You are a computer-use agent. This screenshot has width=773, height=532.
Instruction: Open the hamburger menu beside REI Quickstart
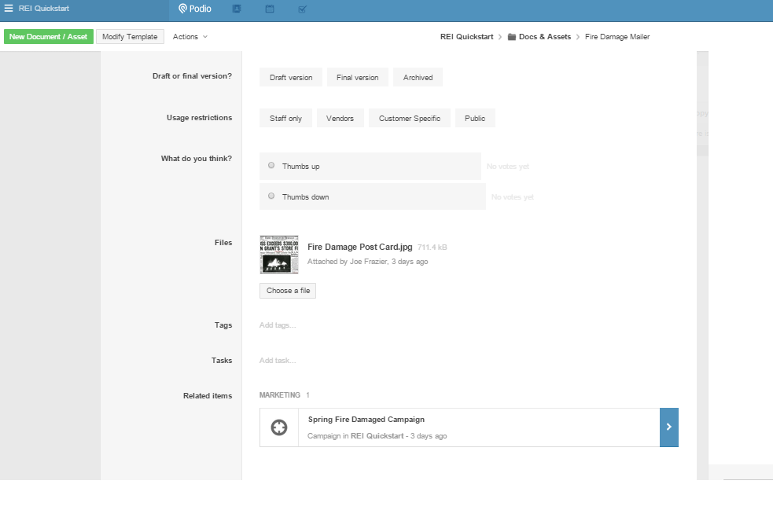click(9, 9)
